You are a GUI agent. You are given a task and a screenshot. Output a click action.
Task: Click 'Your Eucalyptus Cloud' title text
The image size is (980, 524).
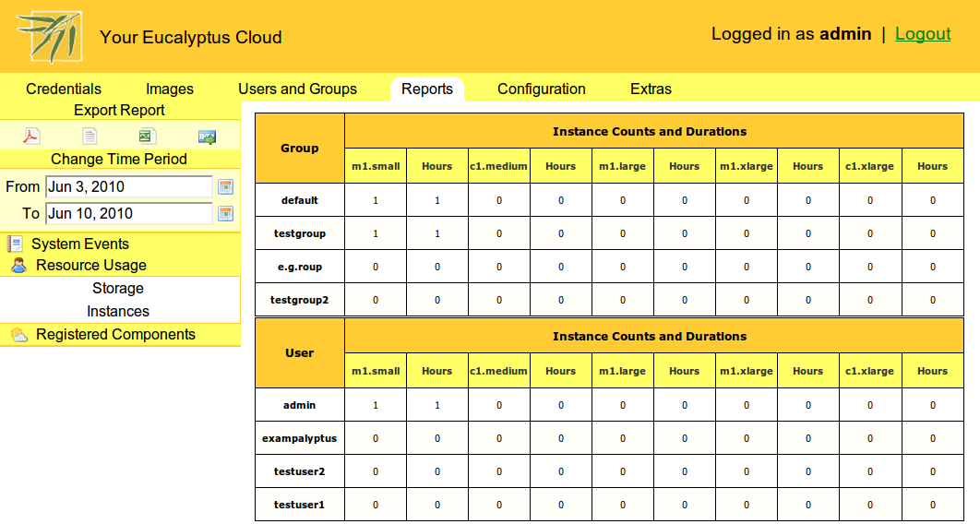[x=191, y=38]
